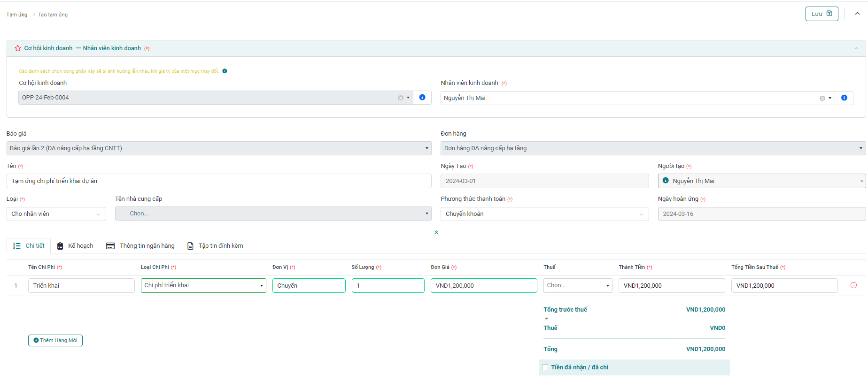Toggle the Tiền đã nhận / đã chi checkbox

(x=545, y=367)
